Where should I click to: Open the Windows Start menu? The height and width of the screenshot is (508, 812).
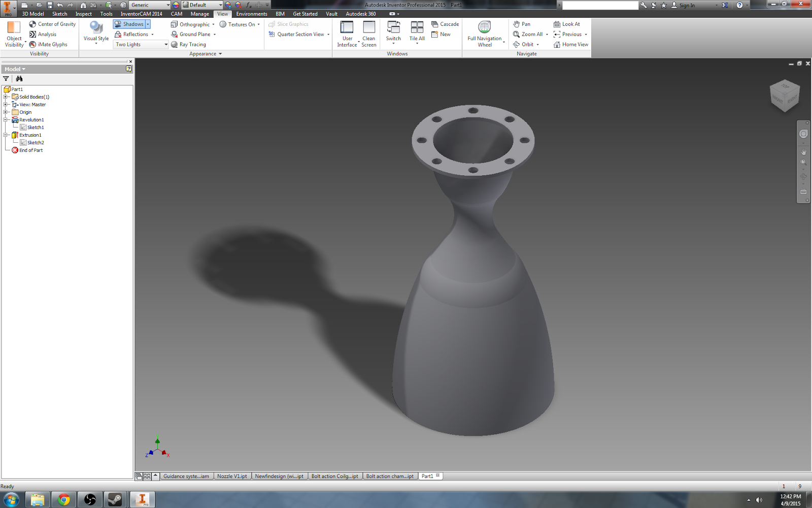(x=11, y=500)
